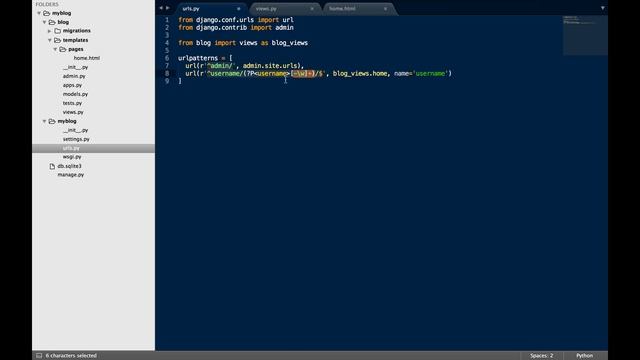Open models.py in the sidebar
This screenshot has height=360, width=640.
[75, 94]
